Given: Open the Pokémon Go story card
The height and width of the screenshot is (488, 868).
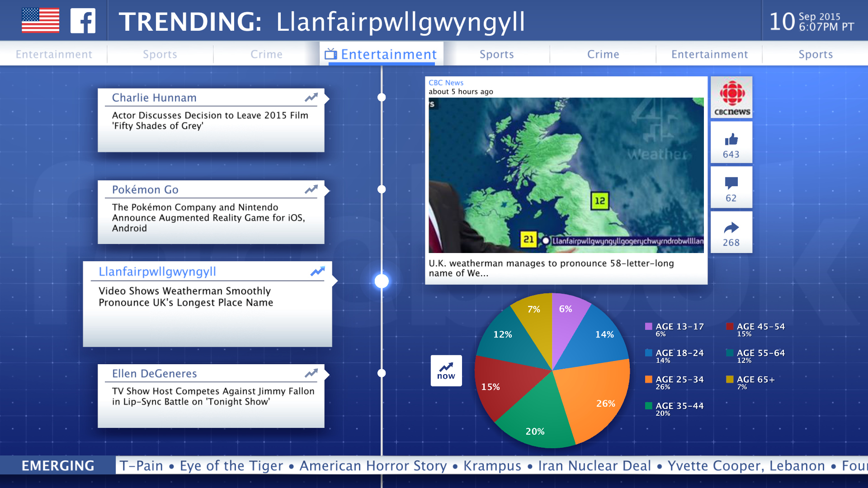Looking at the screenshot, I should pyautogui.click(x=211, y=212).
